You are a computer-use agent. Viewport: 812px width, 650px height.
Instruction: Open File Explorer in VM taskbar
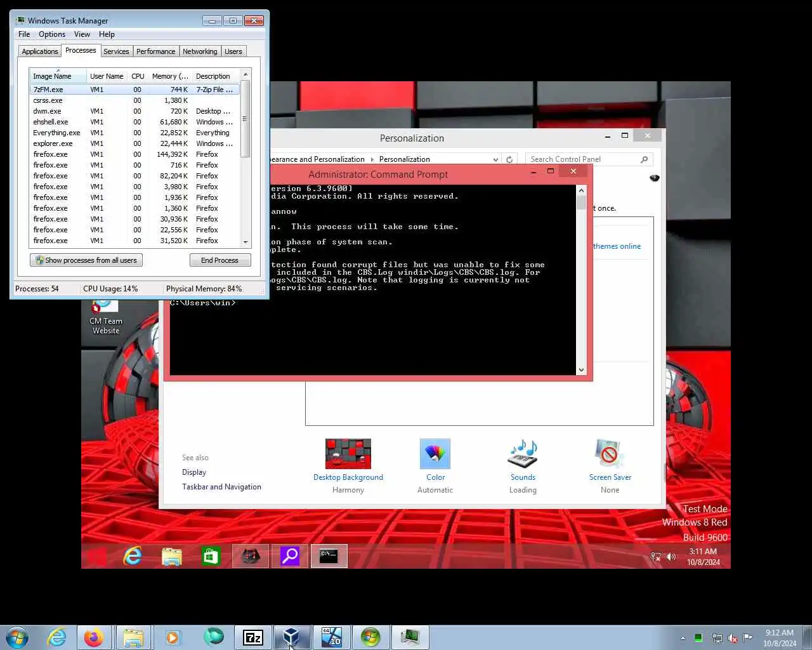pos(172,556)
